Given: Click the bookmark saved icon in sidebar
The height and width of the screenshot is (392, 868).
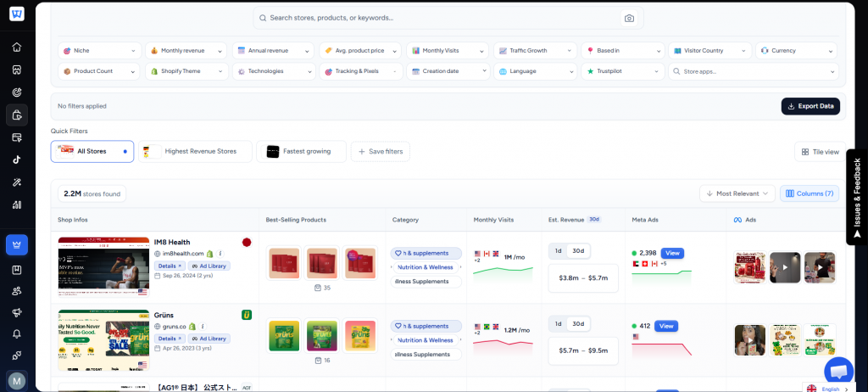Looking at the screenshot, I should [17, 270].
